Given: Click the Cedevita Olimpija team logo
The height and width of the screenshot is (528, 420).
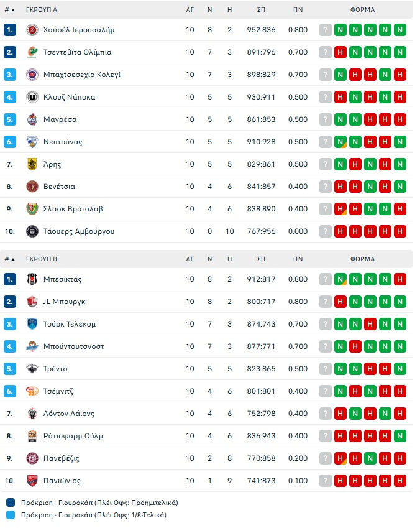Looking at the screenshot, I should (x=32, y=52).
